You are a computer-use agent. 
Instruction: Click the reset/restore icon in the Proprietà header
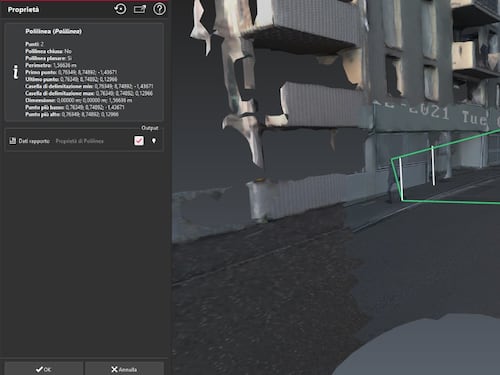tap(120, 9)
